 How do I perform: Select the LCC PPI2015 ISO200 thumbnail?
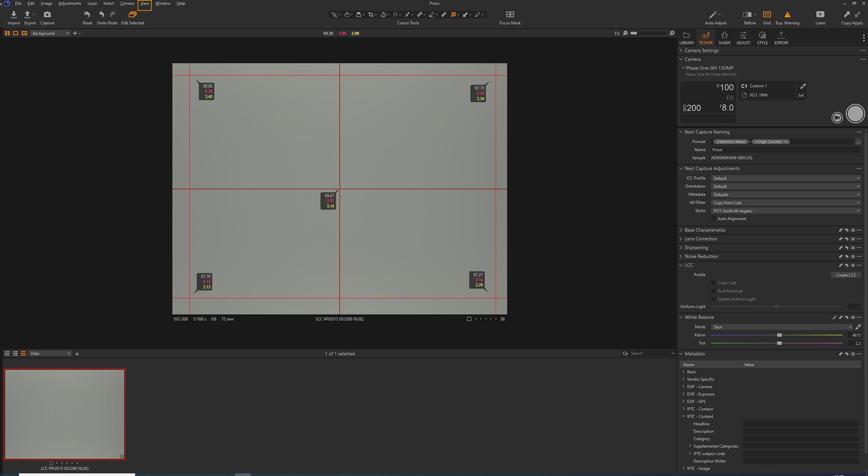65,415
